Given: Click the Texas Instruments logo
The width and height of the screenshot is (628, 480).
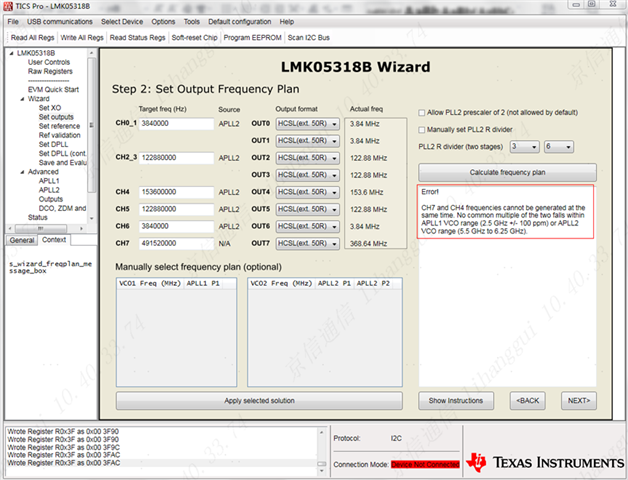Looking at the screenshot, I should tap(545, 462).
